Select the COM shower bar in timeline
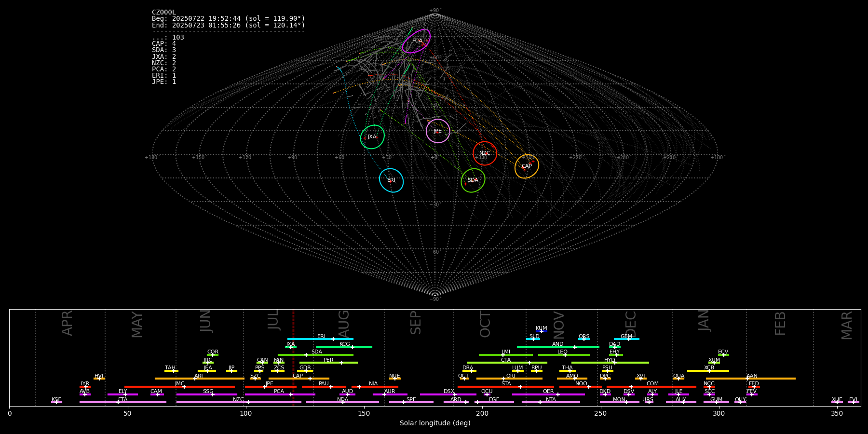The width and height of the screenshot is (868, 434). click(x=652, y=387)
